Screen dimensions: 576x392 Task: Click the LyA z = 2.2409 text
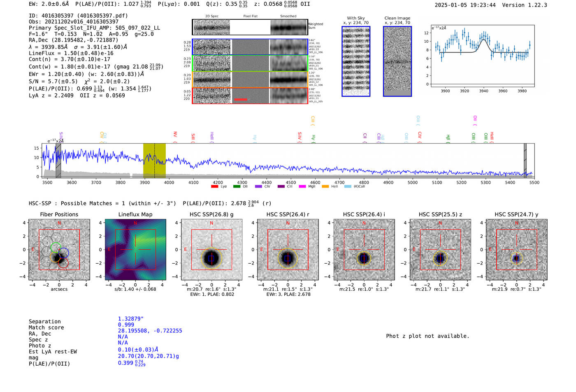click(x=51, y=95)
